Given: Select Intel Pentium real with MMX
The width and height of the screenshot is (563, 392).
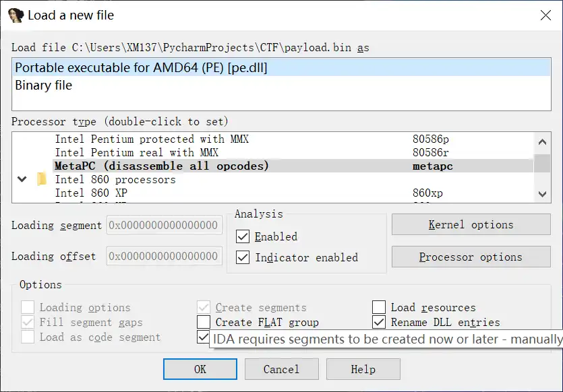Looking at the screenshot, I should pos(137,153).
